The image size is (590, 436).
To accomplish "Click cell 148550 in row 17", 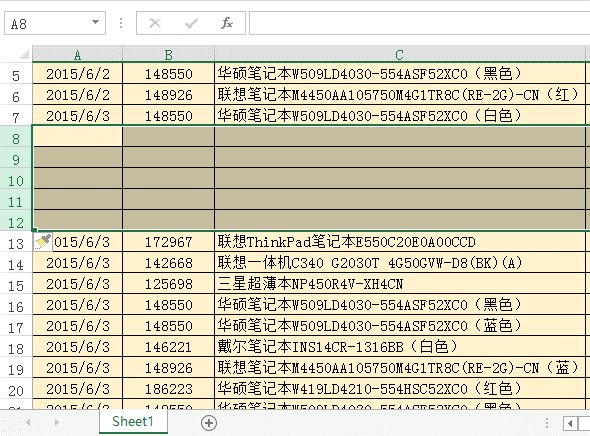I will pos(169,326).
